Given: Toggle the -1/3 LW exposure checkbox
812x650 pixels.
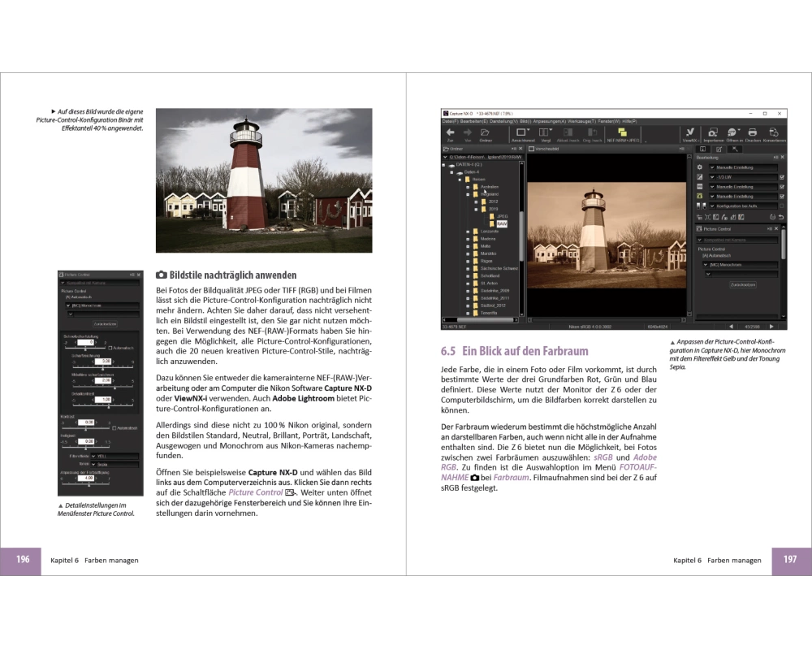Looking at the screenshot, I should pyautogui.click(x=781, y=177).
